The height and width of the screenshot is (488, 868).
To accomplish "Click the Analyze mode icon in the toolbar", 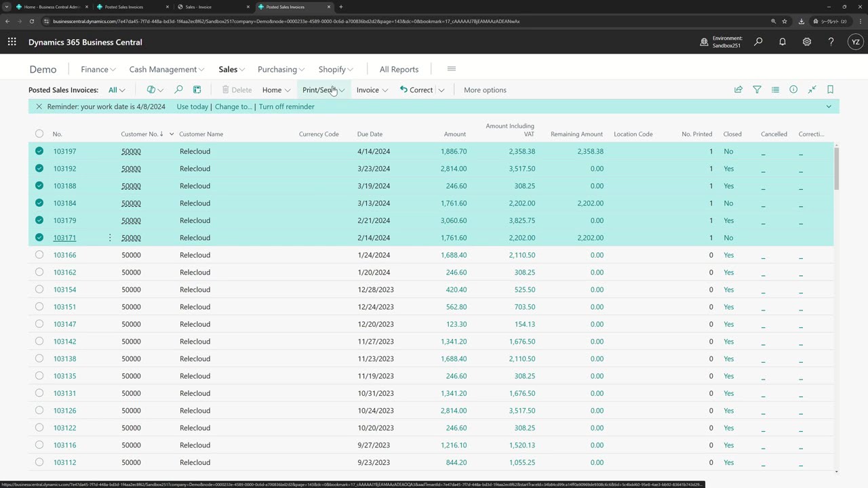I will pyautogui.click(x=151, y=89).
